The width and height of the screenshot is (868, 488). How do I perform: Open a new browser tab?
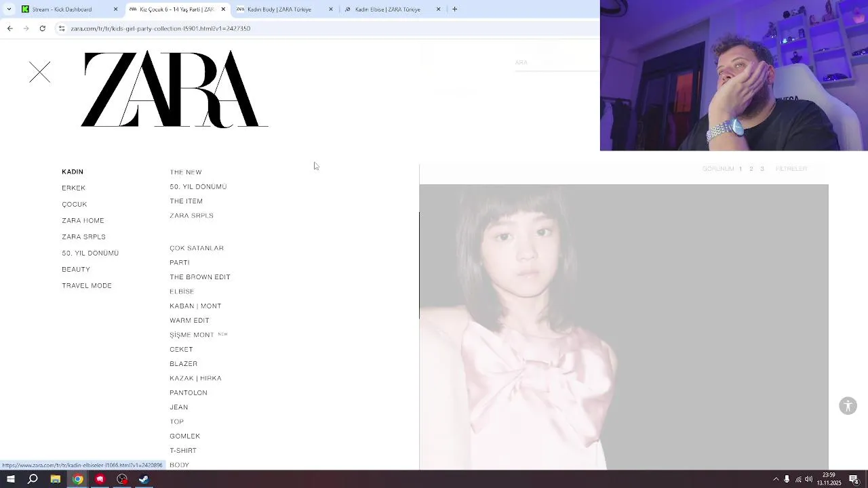pos(454,9)
